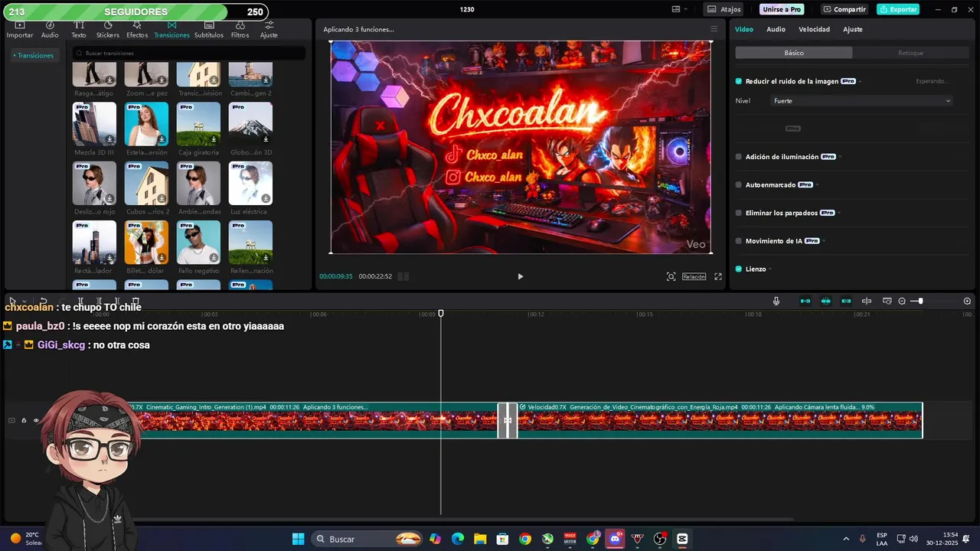Expand the Autoenmarcado section arrow

[817, 184]
